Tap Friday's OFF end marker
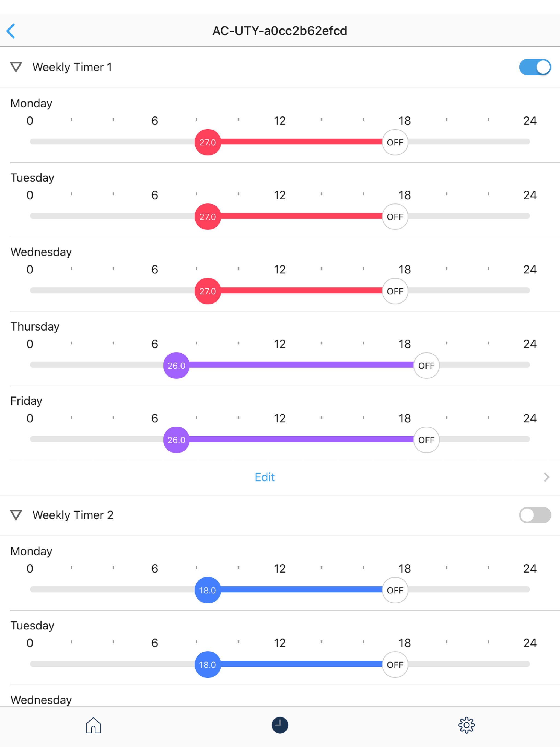The width and height of the screenshot is (560, 747). [426, 440]
